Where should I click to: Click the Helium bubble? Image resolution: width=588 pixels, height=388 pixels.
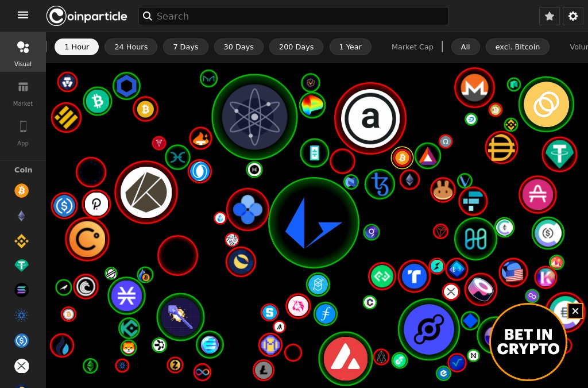[x=428, y=329]
